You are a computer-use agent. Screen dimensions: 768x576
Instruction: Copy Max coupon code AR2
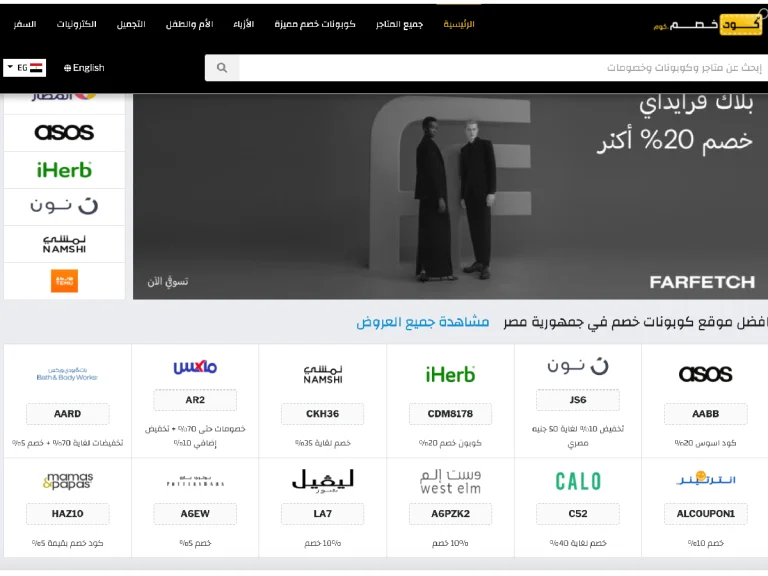pyautogui.click(x=195, y=400)
